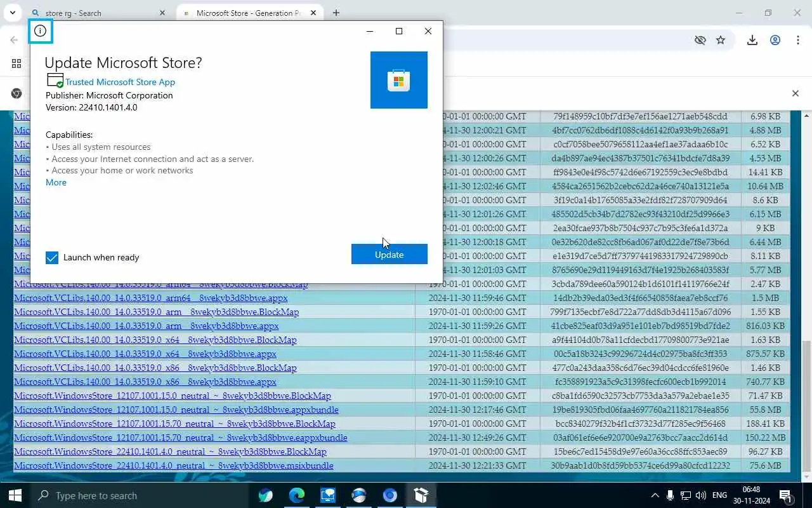Image resolution: width=812 pixels, height=508 pixels.
Task: Click the page scrollbar up arrow
Action: (807, 116)
